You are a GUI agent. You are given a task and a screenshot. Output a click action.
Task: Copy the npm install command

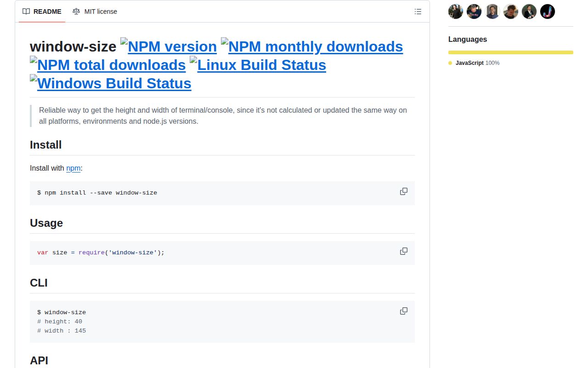tap(404, 191)
